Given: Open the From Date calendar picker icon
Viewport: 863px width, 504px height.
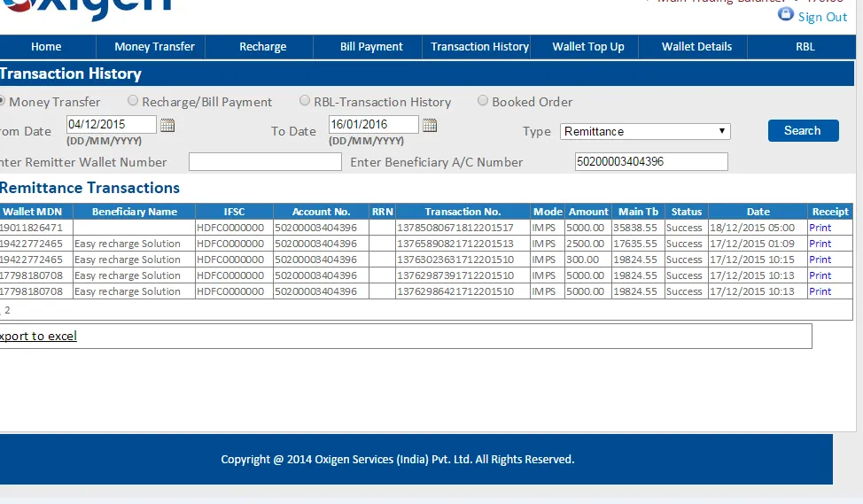Looking at the screenshot, I should pos(167,126).
